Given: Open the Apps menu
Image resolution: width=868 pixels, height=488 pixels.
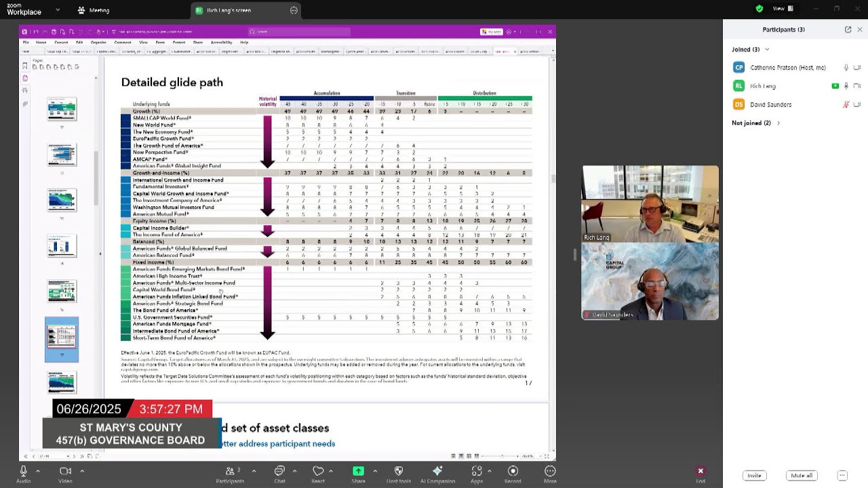Looking at the screenshot, I should click(x=477, y=474).
